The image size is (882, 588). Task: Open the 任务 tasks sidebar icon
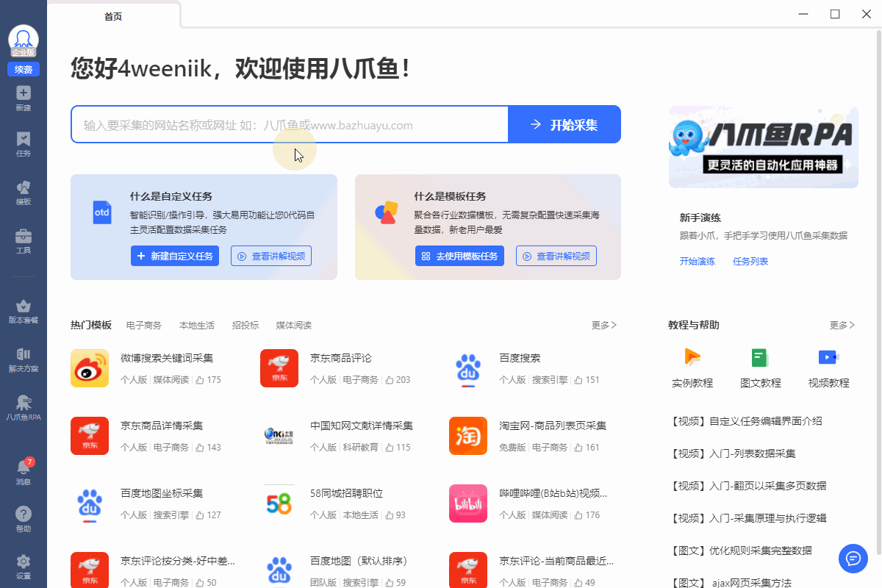[x=24, y=145]
